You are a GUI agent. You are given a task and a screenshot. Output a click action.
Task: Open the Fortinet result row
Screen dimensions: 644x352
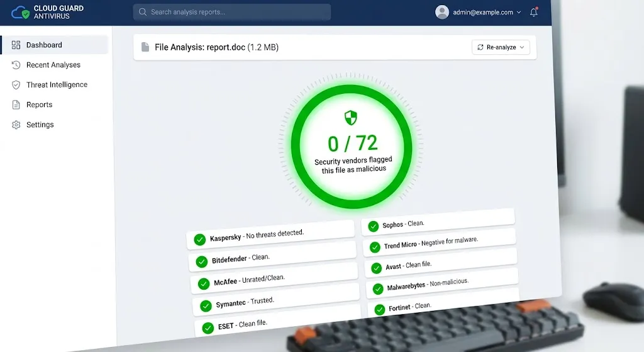tap(443, 303)
